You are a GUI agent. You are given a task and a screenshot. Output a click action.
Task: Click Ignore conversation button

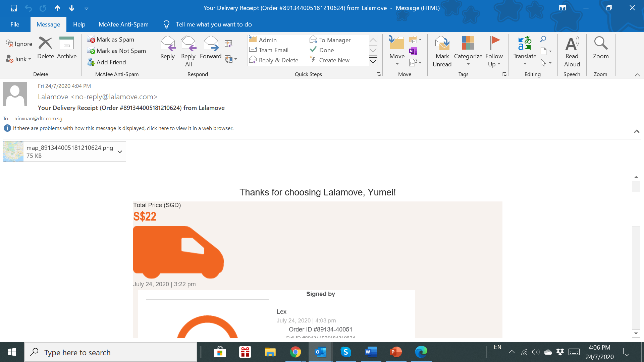(19, 44)
